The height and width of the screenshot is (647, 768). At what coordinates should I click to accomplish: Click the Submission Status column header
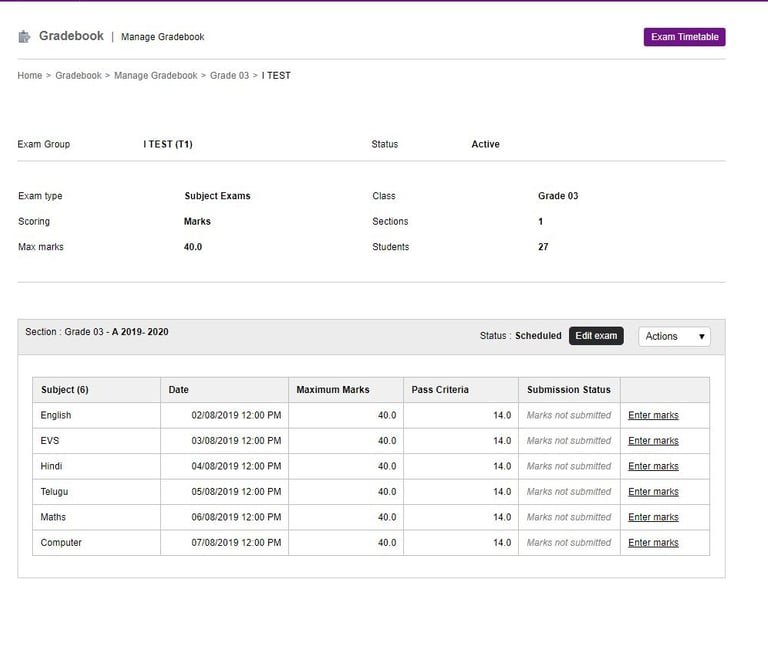coord(569,390)
